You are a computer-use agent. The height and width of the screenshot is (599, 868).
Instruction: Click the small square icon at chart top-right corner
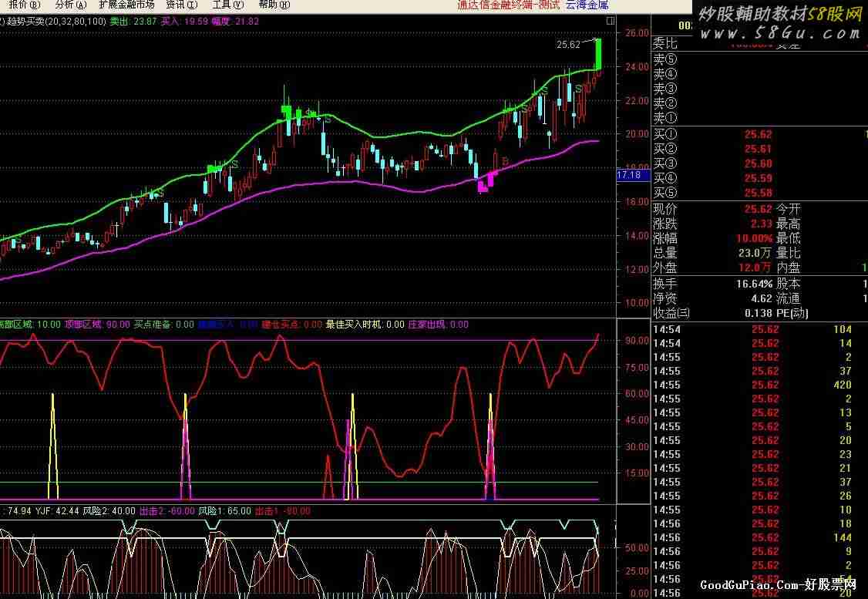[x=611, y=22]
